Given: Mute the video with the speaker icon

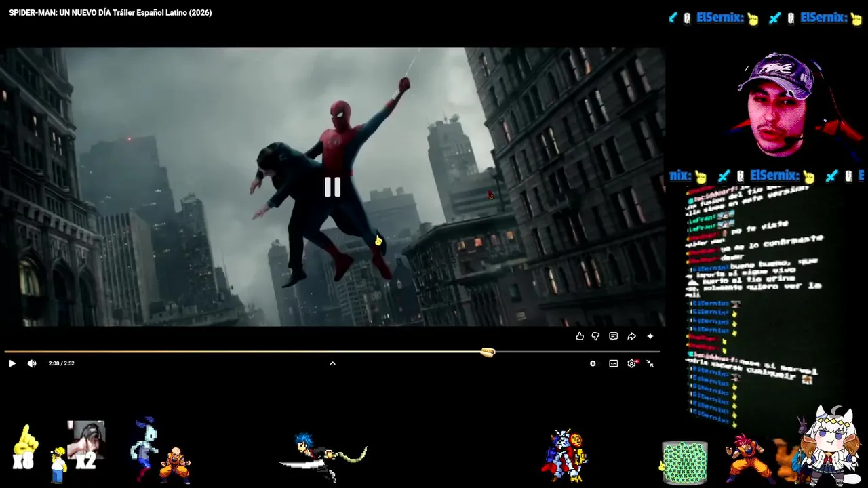Looking at the screenshot, I should pos(32,363).
